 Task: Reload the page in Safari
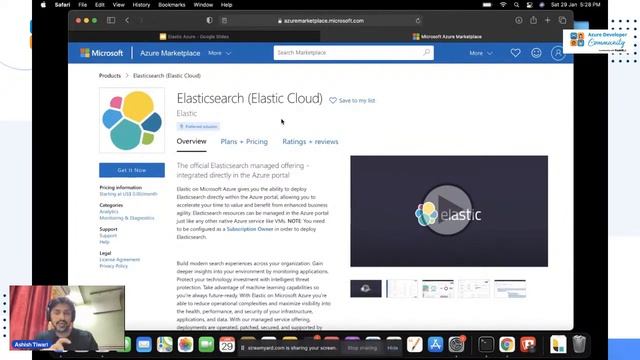418,20
